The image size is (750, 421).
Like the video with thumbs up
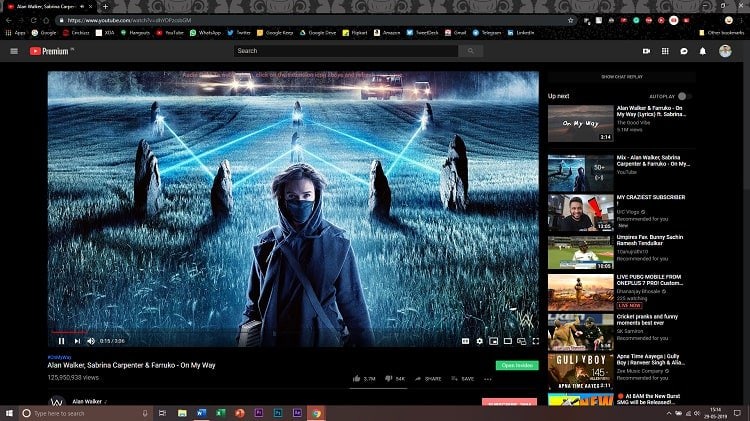(x=364, y=378)
